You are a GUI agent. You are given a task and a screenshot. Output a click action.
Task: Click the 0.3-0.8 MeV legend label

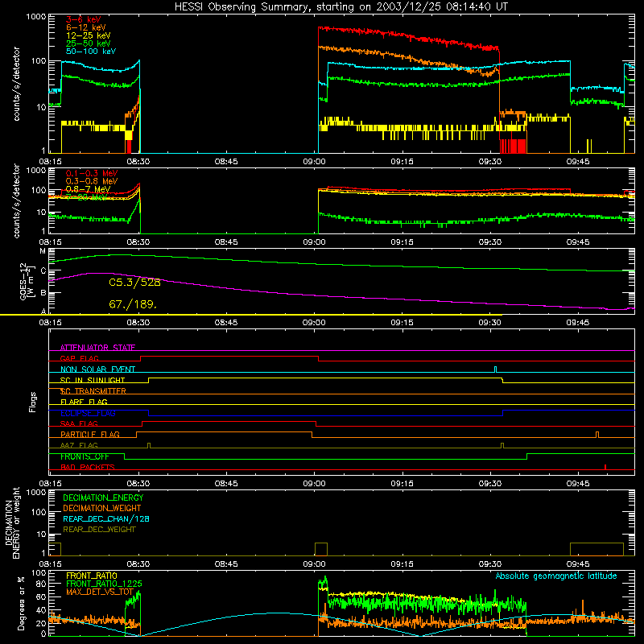pos(92,181)
